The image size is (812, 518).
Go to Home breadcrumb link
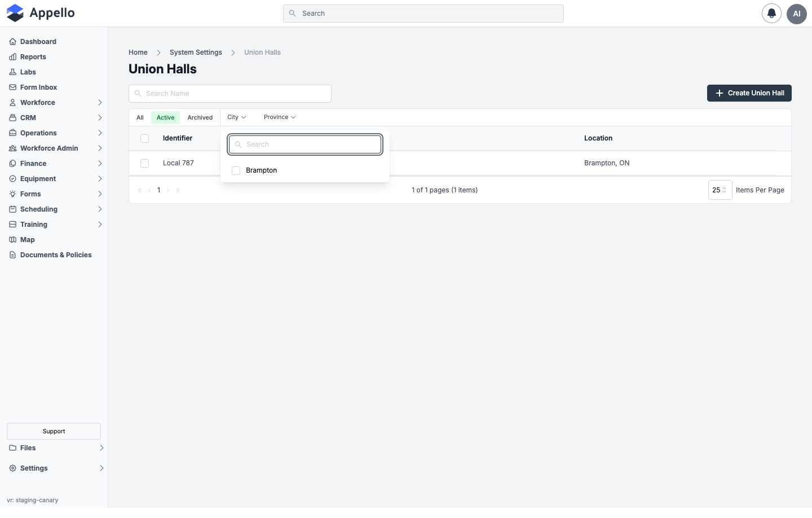[138, 52]
